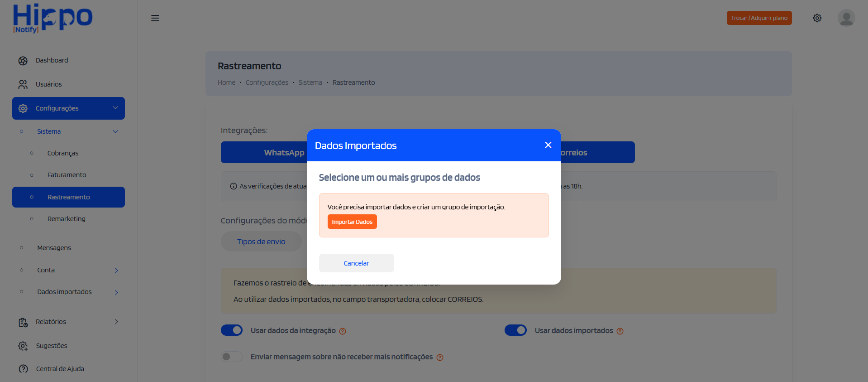
Task: Enable Enviar mensagem sobre não receber notificações
Action: click(232, 357)
